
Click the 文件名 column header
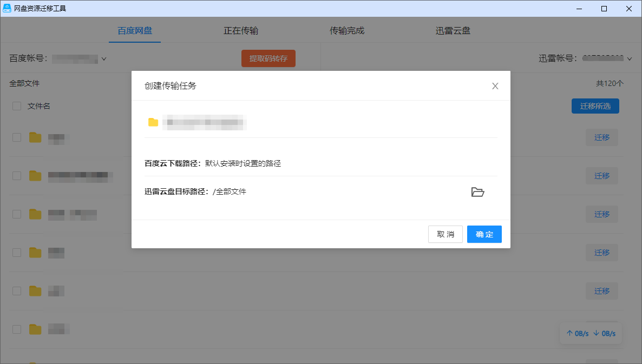pyautogui.click(x=39, y=107)
